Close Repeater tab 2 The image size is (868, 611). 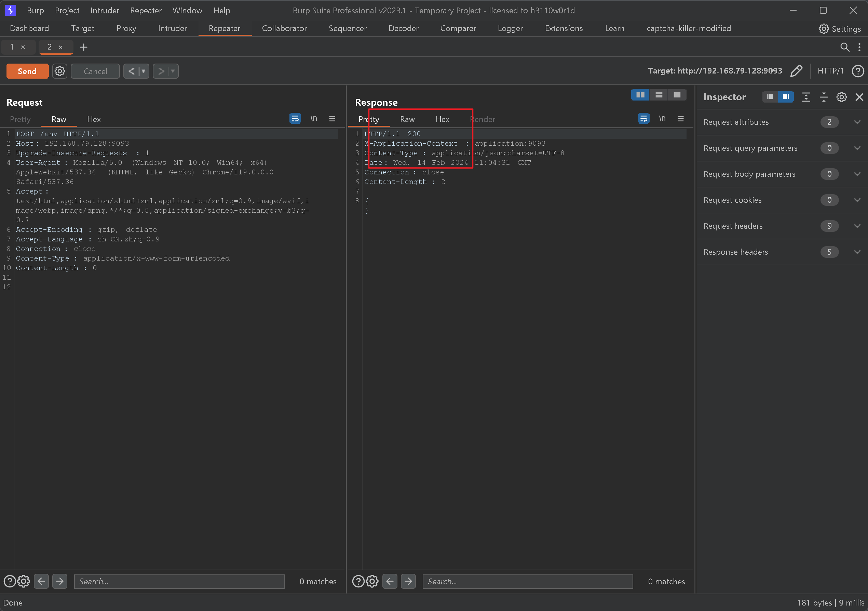pos(60,47)
